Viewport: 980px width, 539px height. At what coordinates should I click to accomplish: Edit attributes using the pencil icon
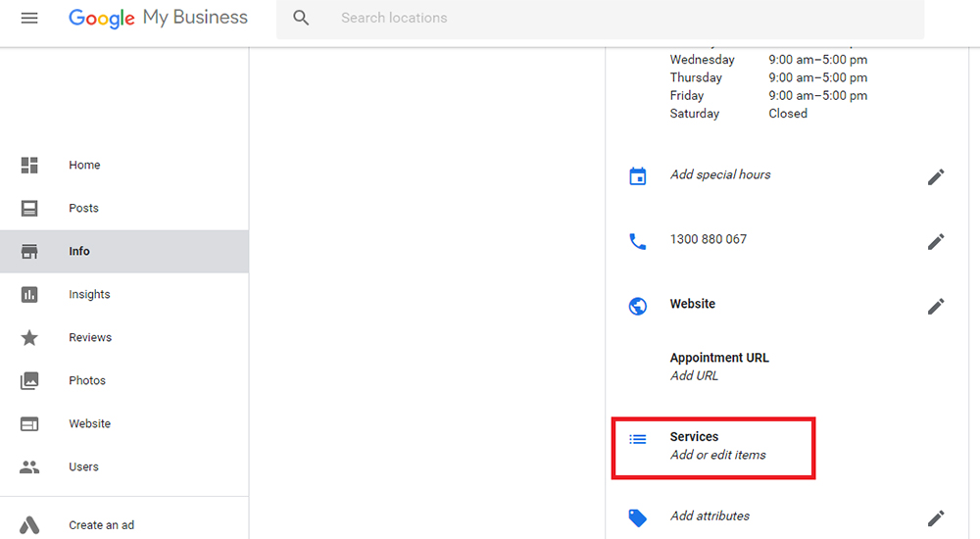coord(936,517)
